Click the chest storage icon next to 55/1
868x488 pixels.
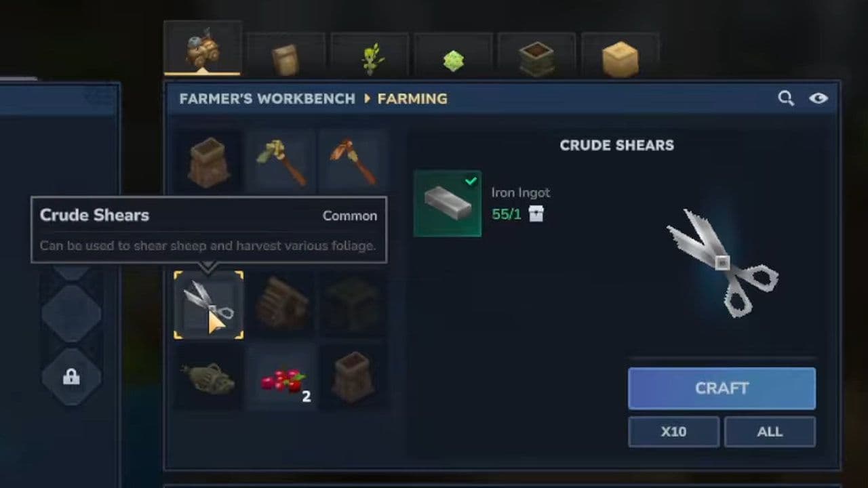pyautogui.click(x=536, y=215)
